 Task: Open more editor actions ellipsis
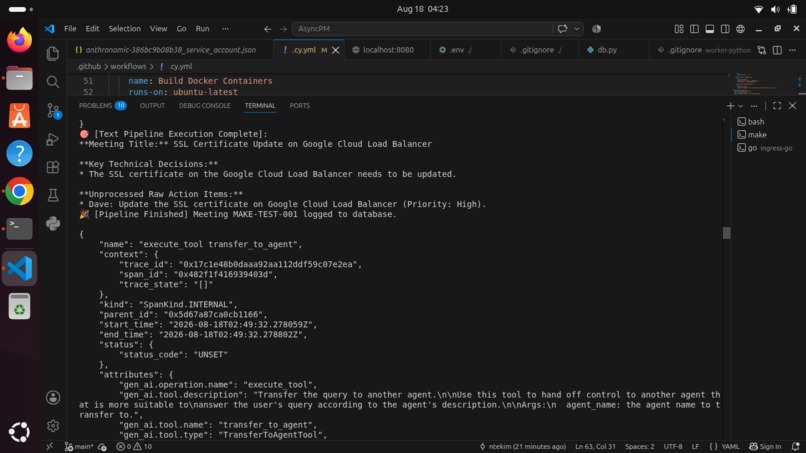coord(793,50)
